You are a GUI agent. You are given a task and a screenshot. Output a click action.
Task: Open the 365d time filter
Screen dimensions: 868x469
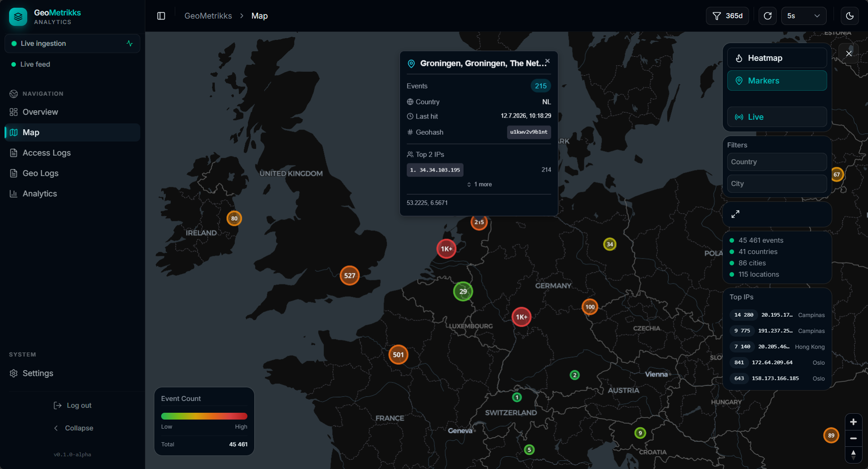tap(727, 16)
